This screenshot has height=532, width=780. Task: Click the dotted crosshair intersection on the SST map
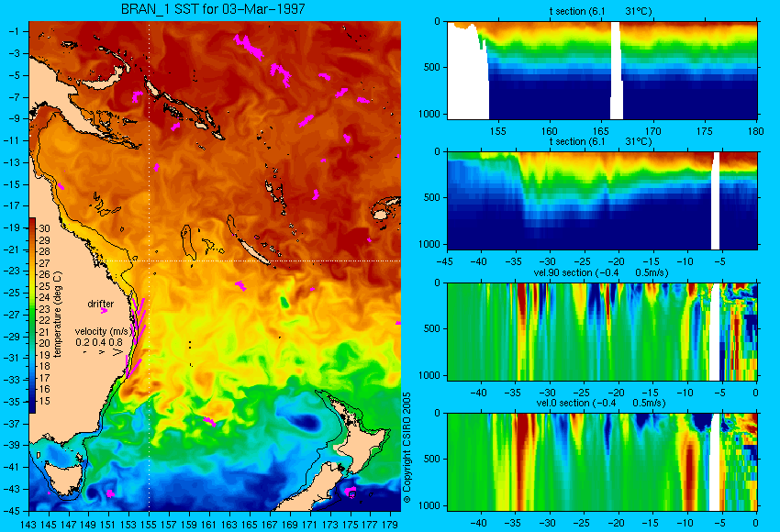[x=150, y=260]
